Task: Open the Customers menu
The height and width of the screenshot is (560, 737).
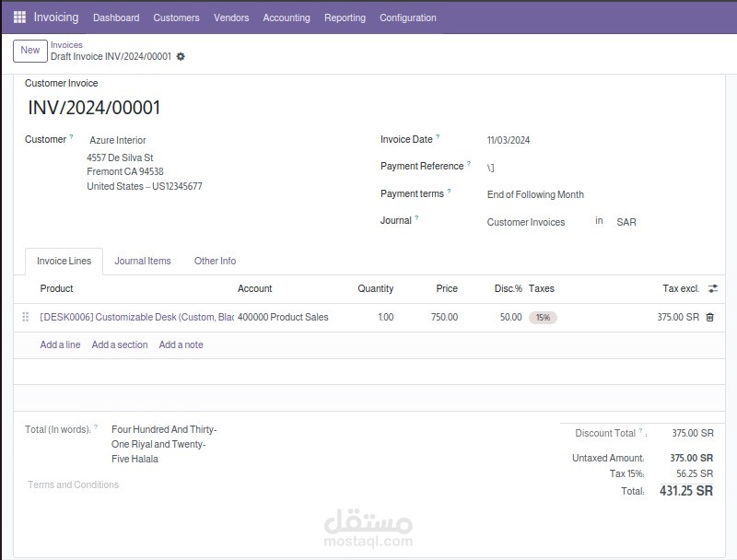Action: coord(176,17)
